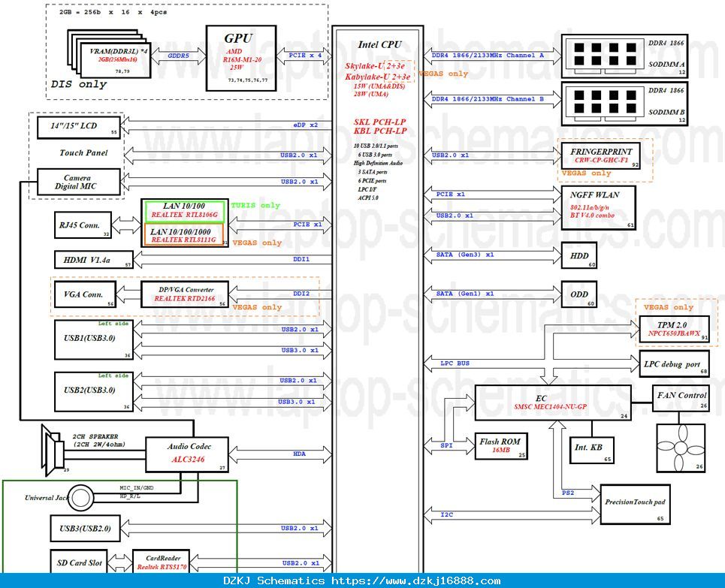Click the ODD block
Screen dimensions: 725x588
point(578,294)
